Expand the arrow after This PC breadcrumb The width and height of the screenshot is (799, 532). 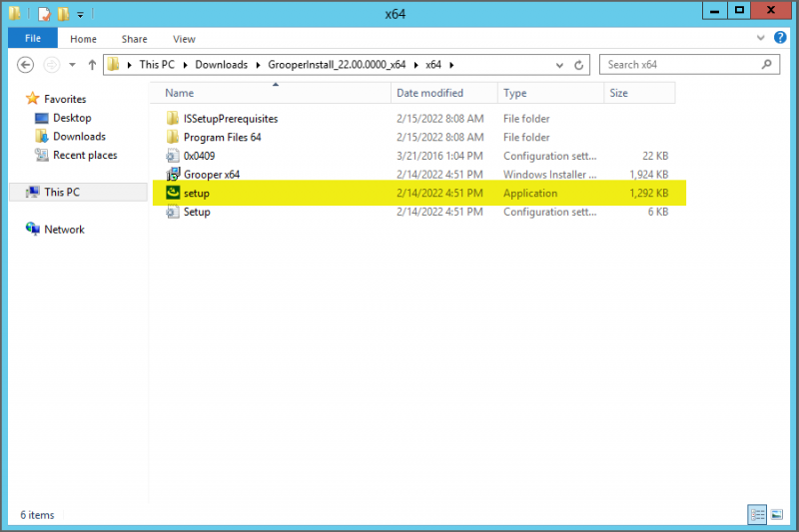(x=185, y=65)
